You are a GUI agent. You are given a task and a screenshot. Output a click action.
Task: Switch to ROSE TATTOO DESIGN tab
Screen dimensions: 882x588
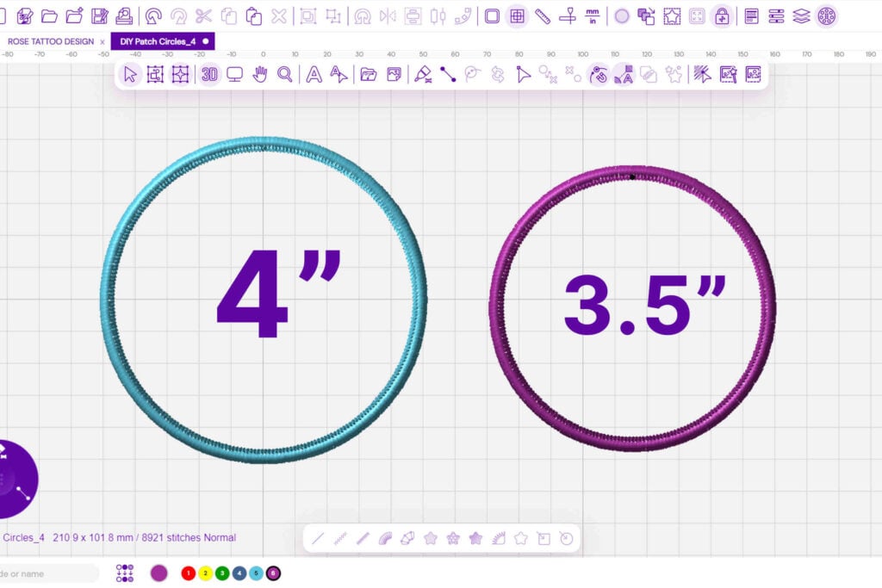51,41
